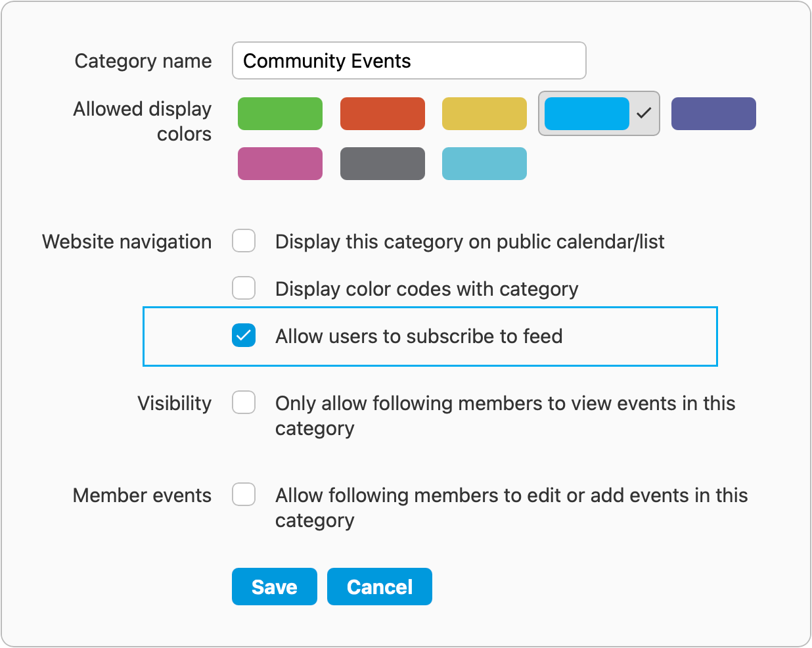Select the green display color swatch
Viewport: 812px width, 648px height.
pyautogui.click(x=280, y=114)
